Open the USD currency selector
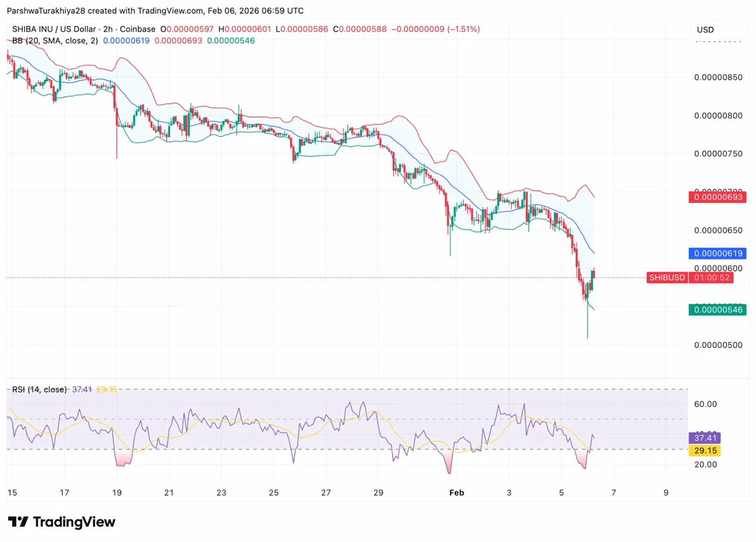Viewport: 756px width, 542px height. [x=705, y=30]
